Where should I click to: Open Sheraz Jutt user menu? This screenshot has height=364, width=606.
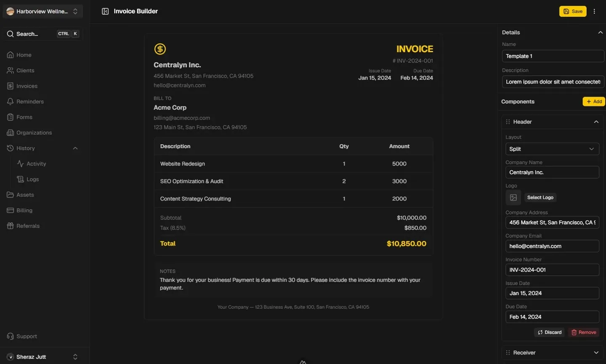43,357
